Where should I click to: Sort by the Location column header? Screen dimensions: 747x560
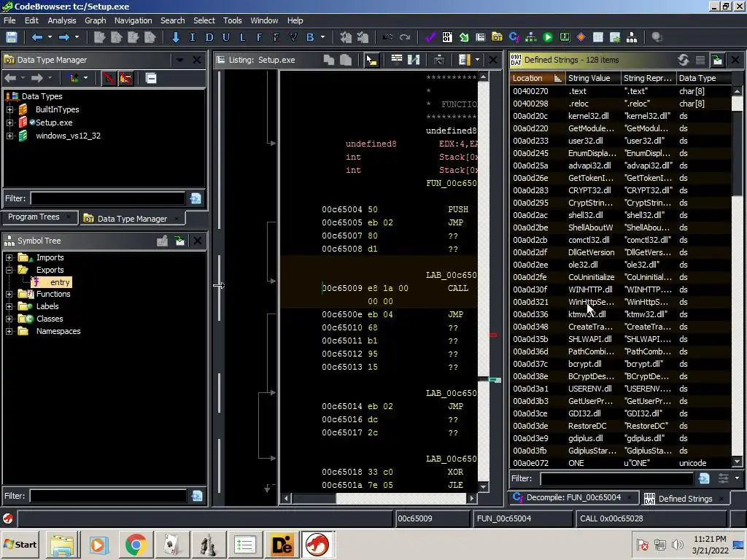pyautogui.click(x=537, y=78)
